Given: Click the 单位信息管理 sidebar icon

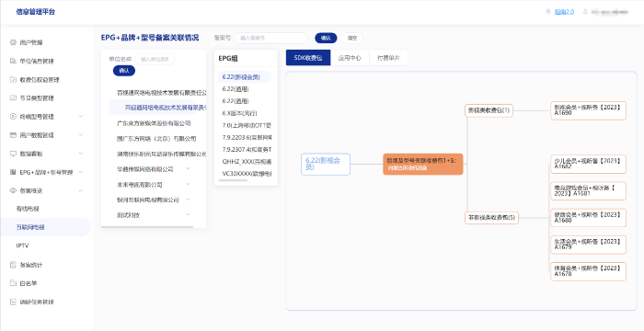Looking at the screenshot, I should [x=13, y=61].
